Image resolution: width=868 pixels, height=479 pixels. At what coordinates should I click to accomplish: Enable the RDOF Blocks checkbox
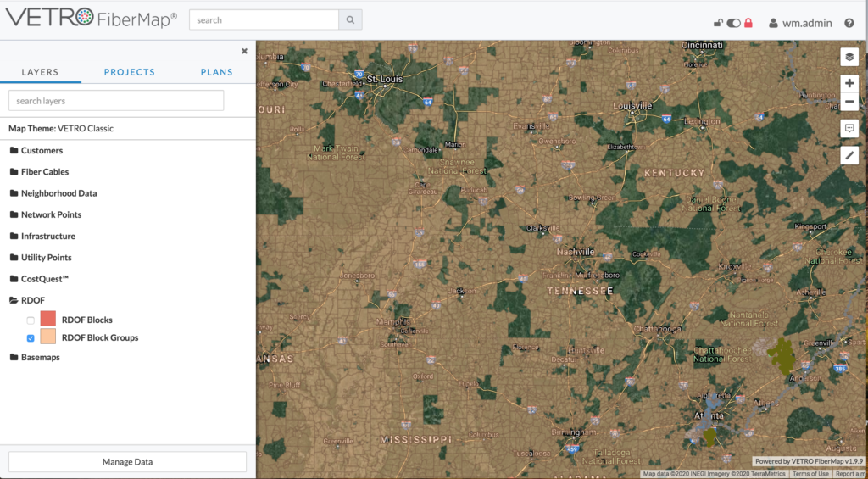(x=31, y=320)
